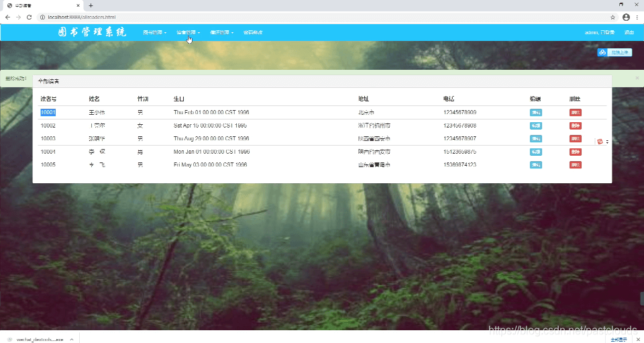Edit reader 10001 with the blue button
This screenshot has width=644, height=343.
[x=535, y=113]
